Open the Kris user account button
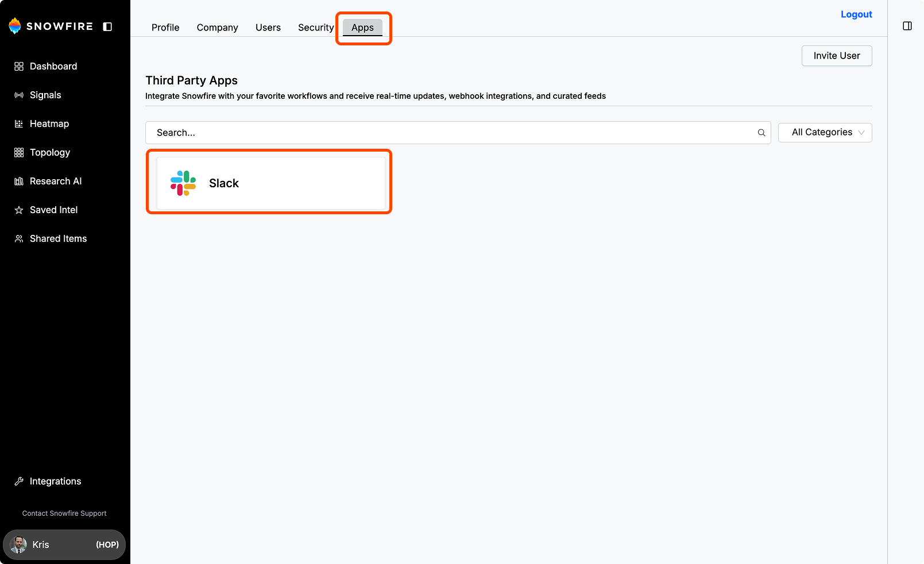 pos(64,544)
